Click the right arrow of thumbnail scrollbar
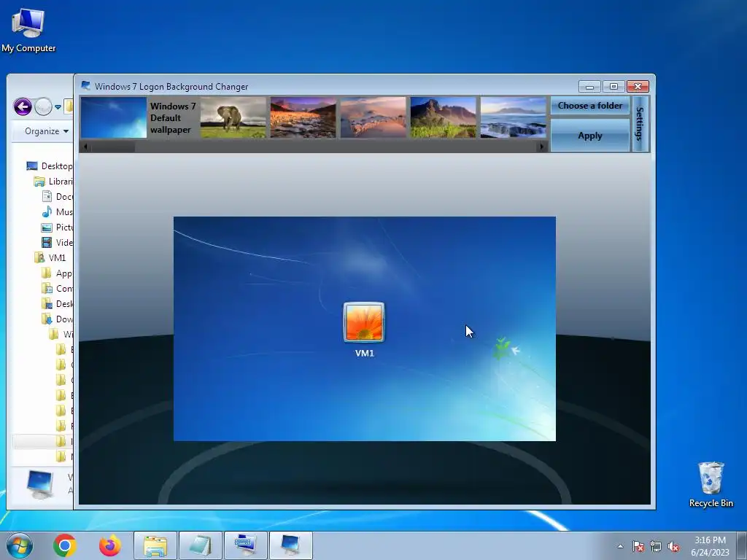Screen dimensions: 747x560 pyautogui.click(x=541, y=147)
